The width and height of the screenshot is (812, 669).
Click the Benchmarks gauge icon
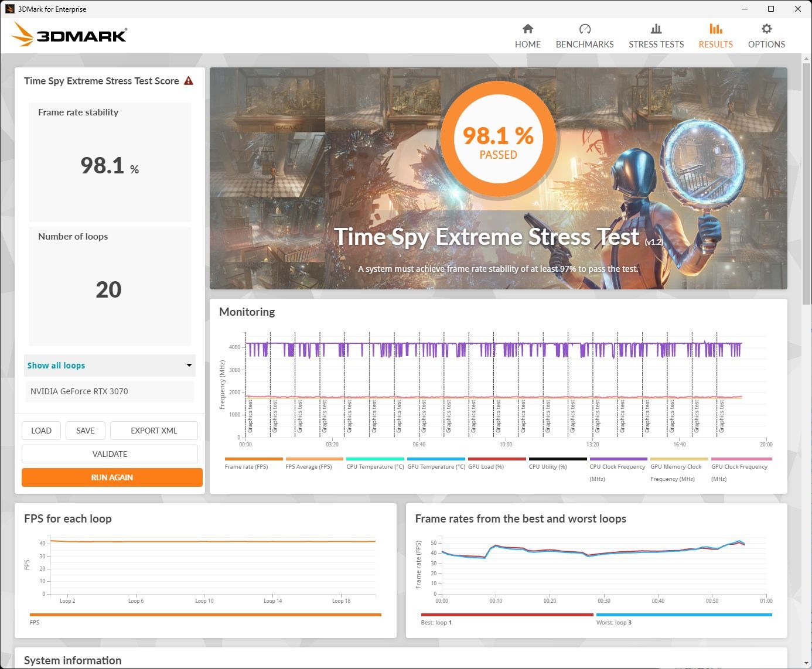point(585,29)
